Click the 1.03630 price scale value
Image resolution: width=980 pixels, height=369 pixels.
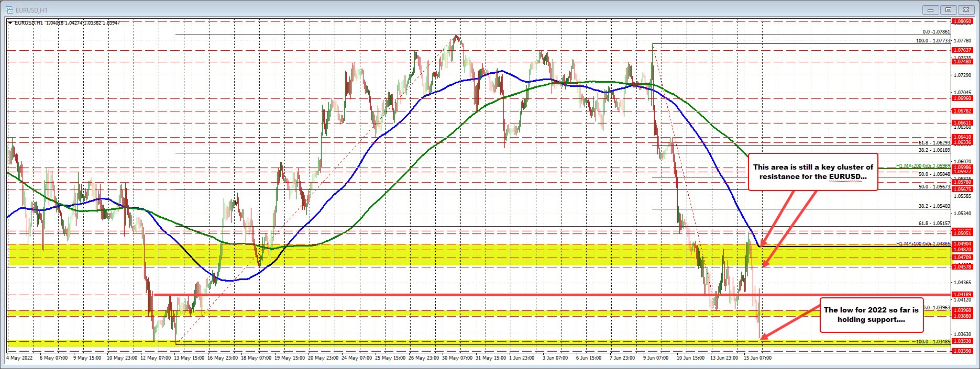coord(963,334)
